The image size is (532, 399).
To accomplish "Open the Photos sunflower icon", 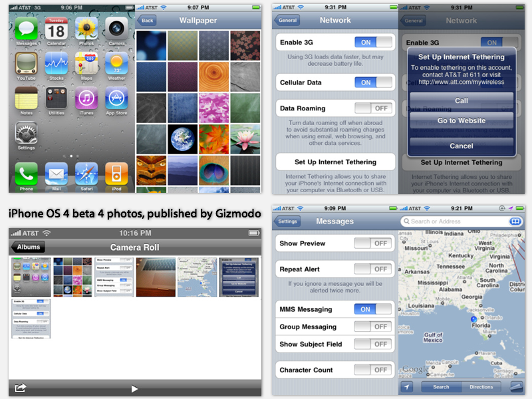I will click(x=86, y=29).
